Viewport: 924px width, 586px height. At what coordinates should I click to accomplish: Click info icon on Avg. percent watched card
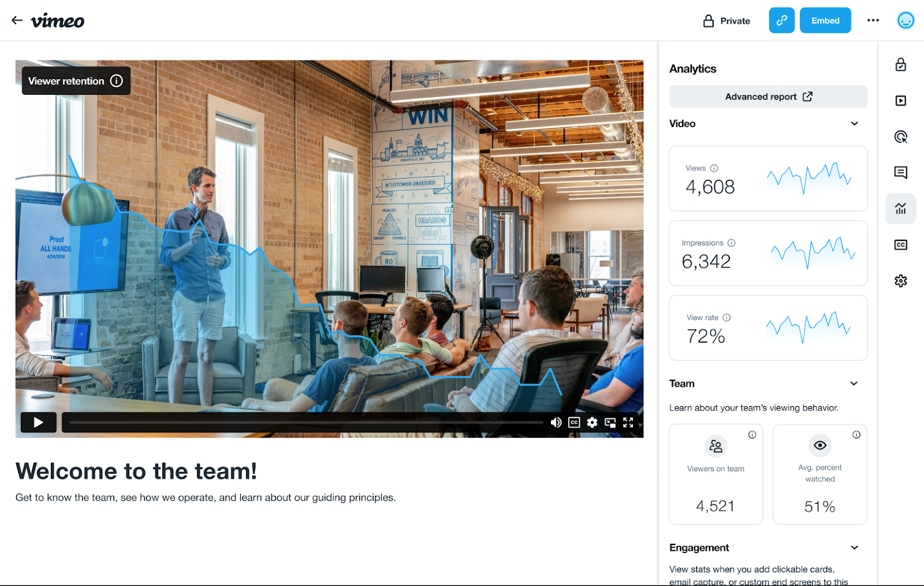(x=856, y=435)
